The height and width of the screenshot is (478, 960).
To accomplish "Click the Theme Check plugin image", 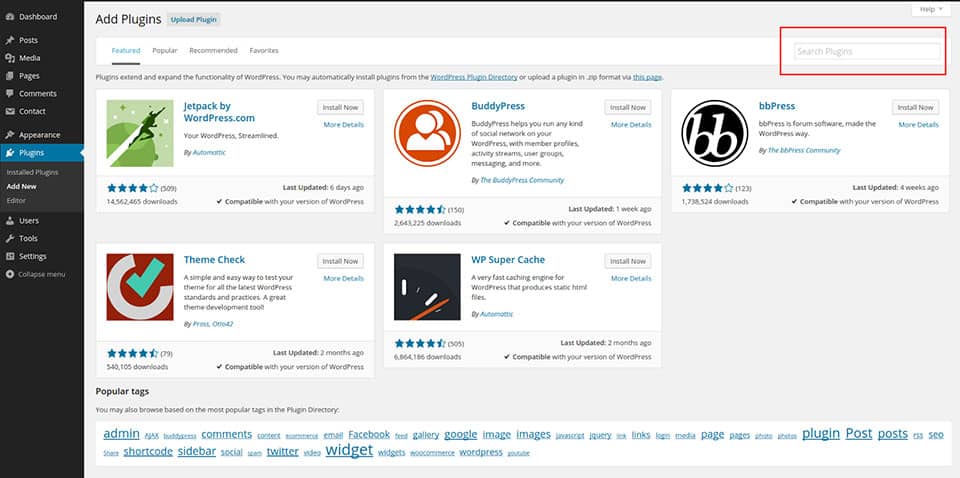I will pyautogui.click(x=140, y=287).
